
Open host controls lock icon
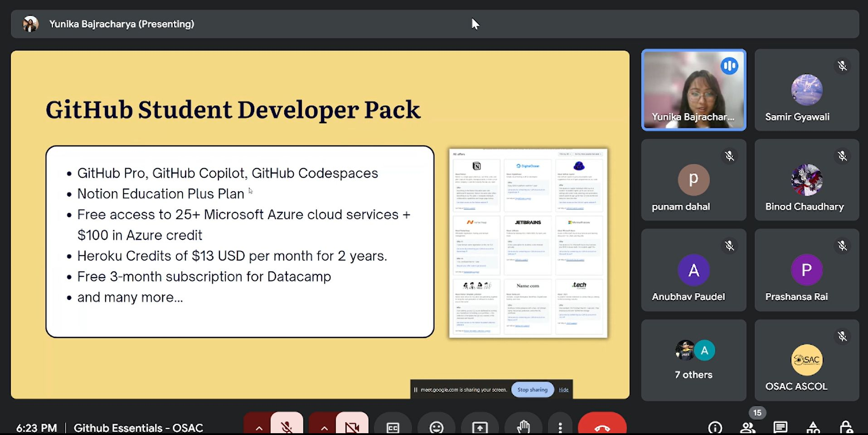[846, 427]
